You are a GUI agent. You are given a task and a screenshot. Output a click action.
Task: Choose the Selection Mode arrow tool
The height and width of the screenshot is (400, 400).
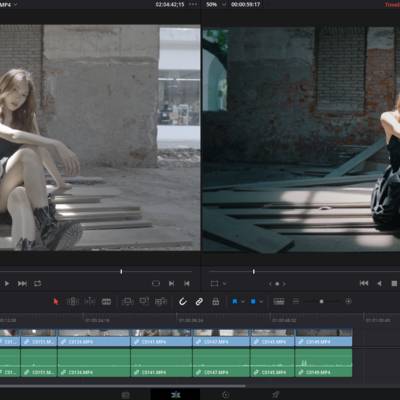[56, 301]
